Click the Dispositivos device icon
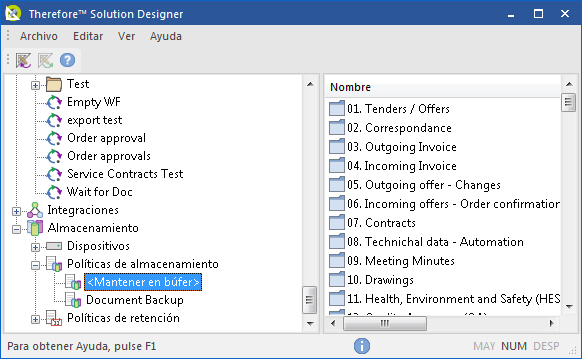Image resolution: width=583 pixels, height=360 pixels. (x=54, y=246)
